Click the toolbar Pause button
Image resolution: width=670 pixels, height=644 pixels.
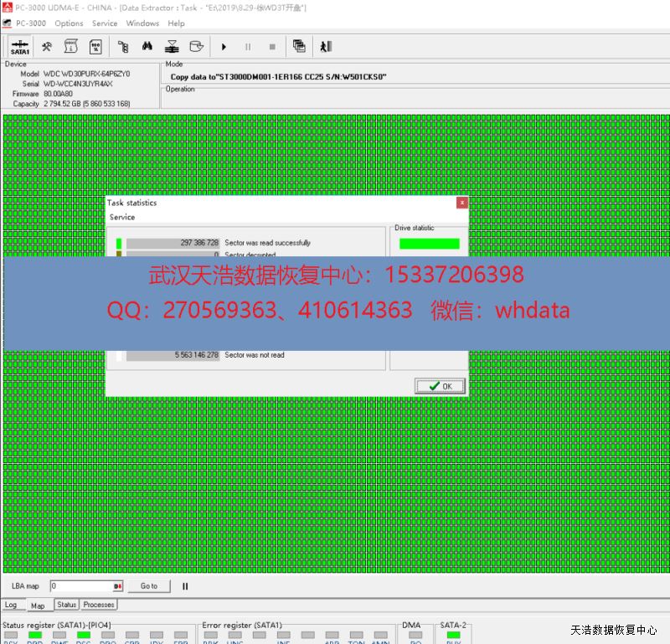tap(248, 47)
